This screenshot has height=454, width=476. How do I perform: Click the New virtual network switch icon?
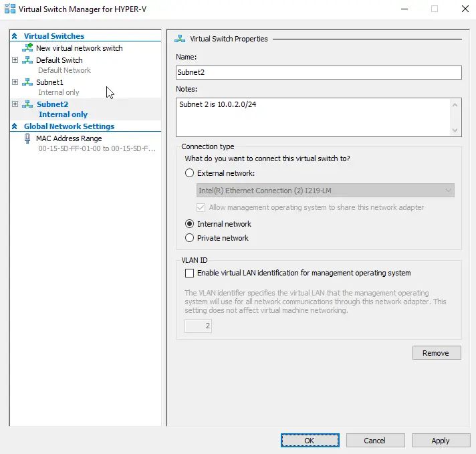(x=27, y=47)
